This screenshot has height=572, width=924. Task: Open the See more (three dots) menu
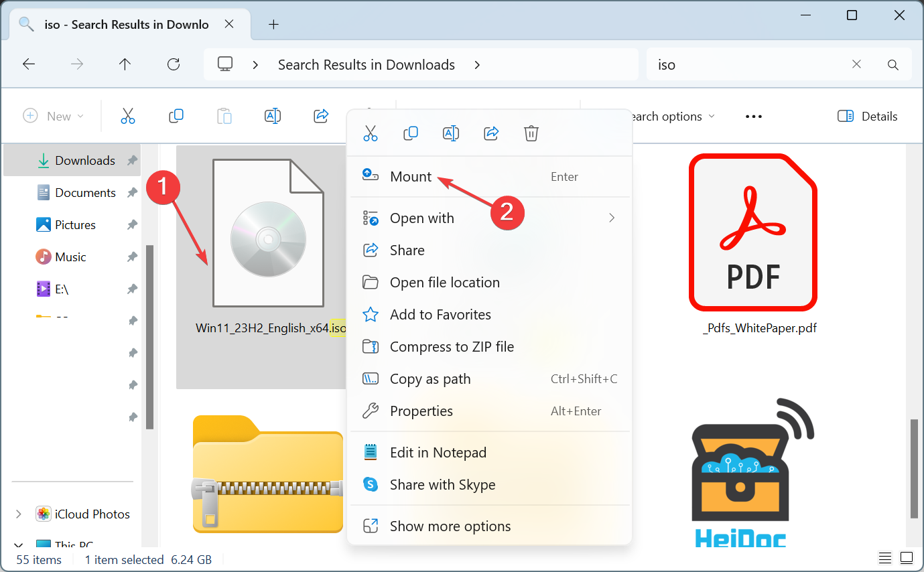tap(754, 117)
